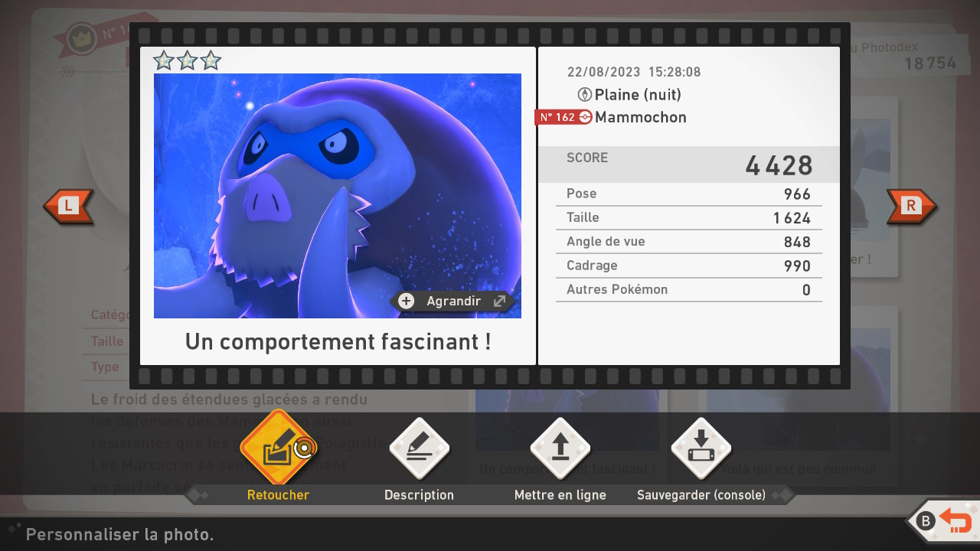Open the Description pencil icon
This screenshot has width=980, height=551.
click(419, 448)
